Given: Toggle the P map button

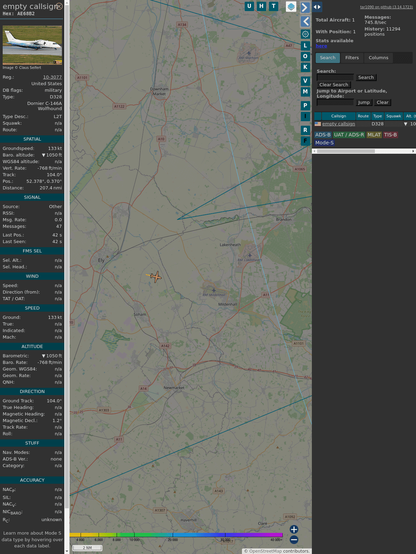Looking at the screenshot, I should [305, 106].
